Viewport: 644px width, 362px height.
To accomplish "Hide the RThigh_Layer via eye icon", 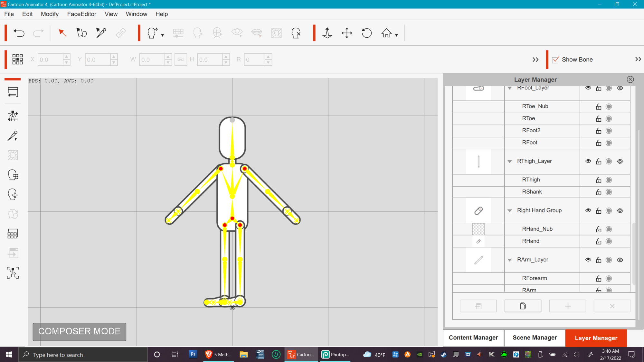I will pyautogui.click(x=588, y=161).
